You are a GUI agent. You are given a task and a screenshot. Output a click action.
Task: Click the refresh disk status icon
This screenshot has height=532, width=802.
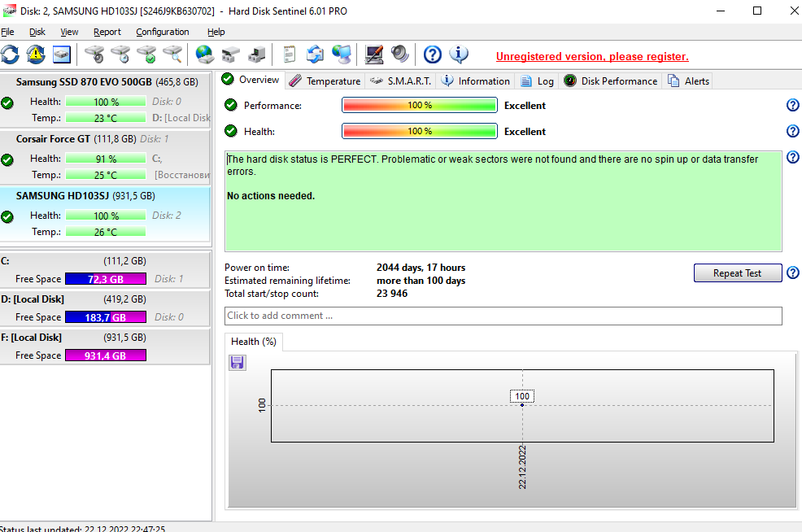tap(10, 55)
